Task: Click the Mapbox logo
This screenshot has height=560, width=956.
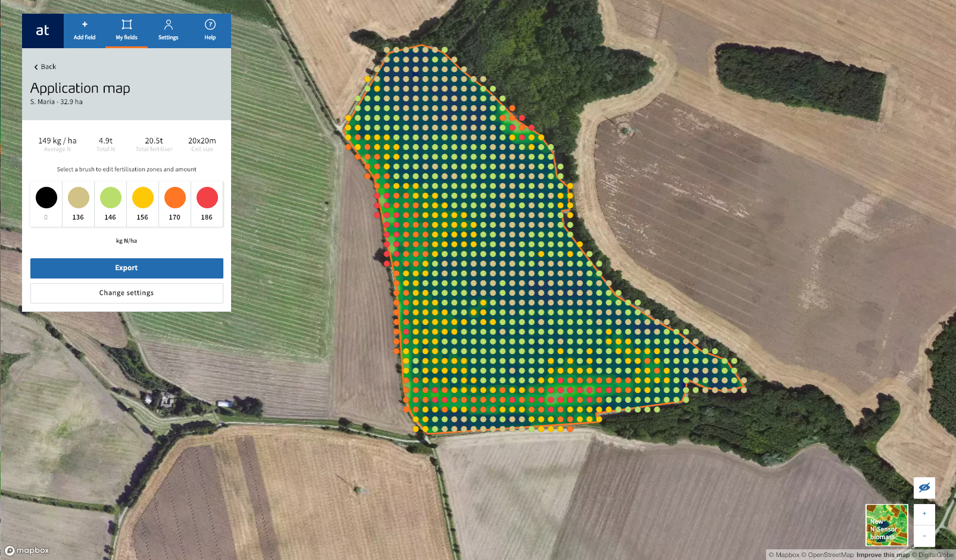Action: point(27,550)
